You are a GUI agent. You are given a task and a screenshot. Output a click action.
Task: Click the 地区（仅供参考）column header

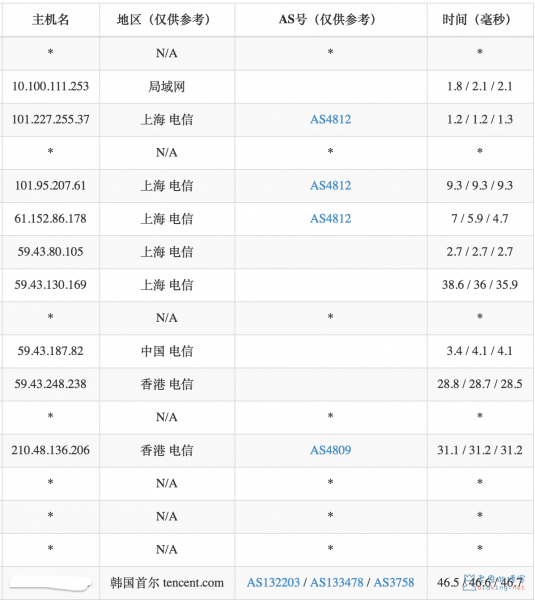coord(166,20)
